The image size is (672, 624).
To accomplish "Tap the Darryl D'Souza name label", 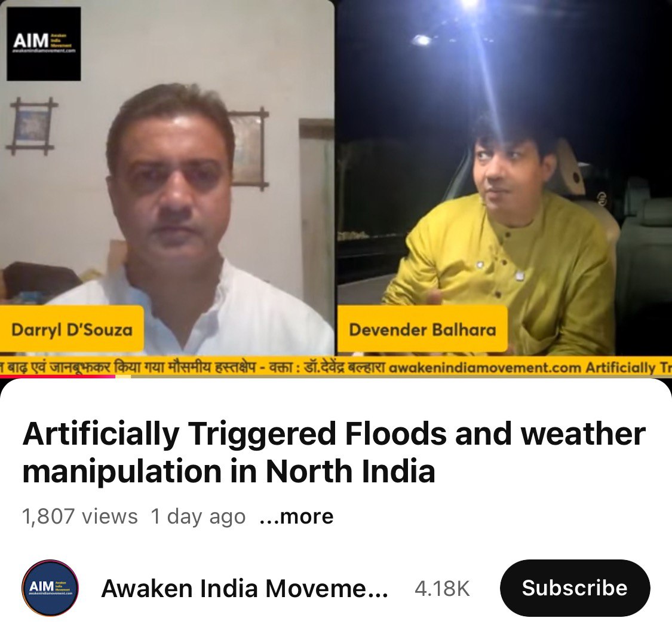I will click(72, 329).
